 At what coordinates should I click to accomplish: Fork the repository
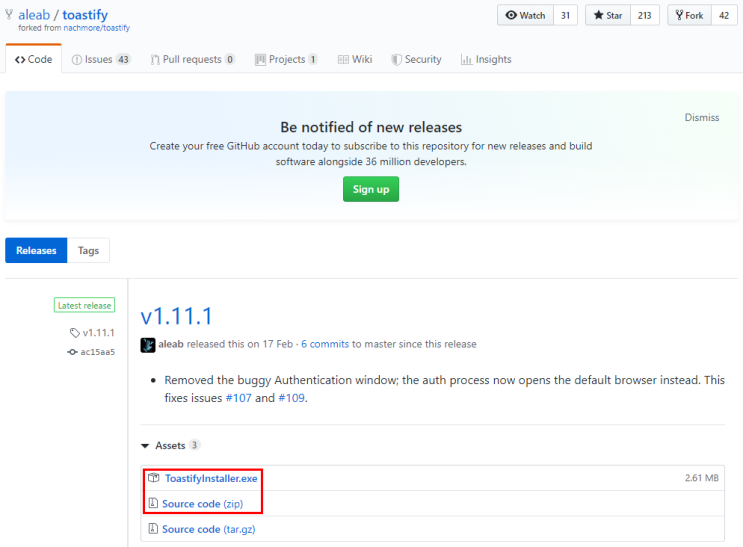pyautogui.click(x=689, y=15)
